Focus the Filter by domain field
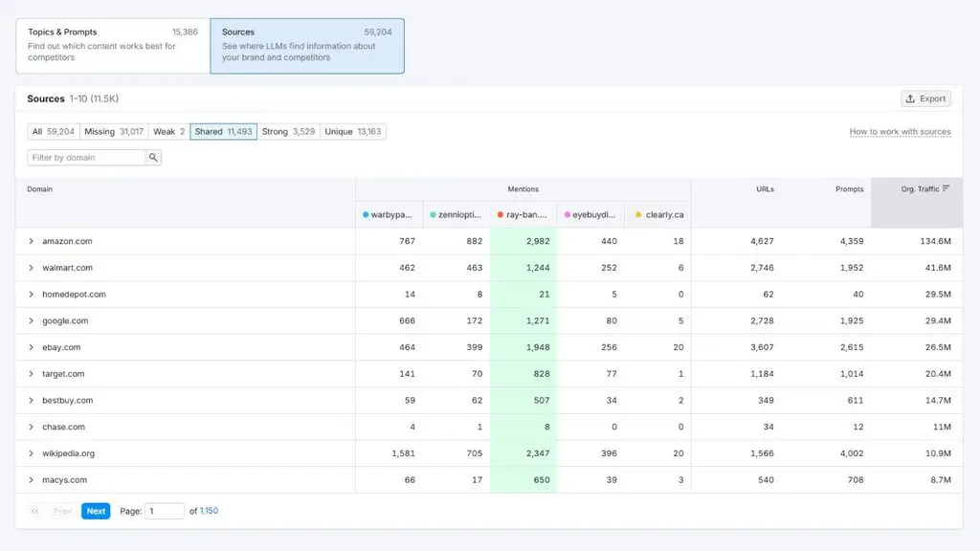Screen dimensions: 980x551 (86, 158)
